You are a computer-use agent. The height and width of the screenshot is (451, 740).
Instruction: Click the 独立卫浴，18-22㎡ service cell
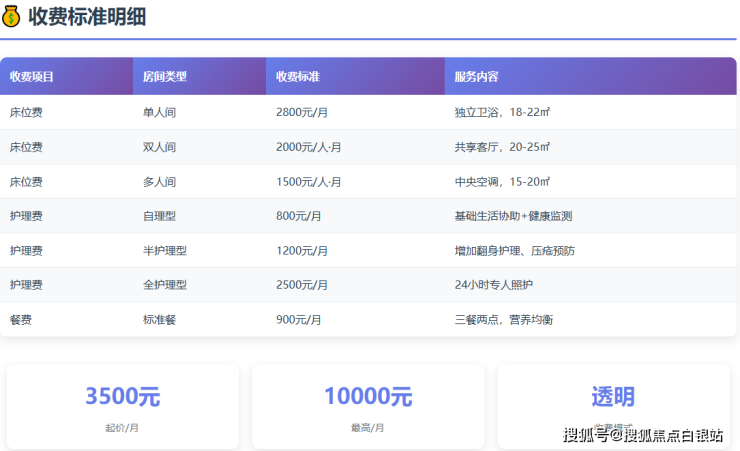[503, 112]
